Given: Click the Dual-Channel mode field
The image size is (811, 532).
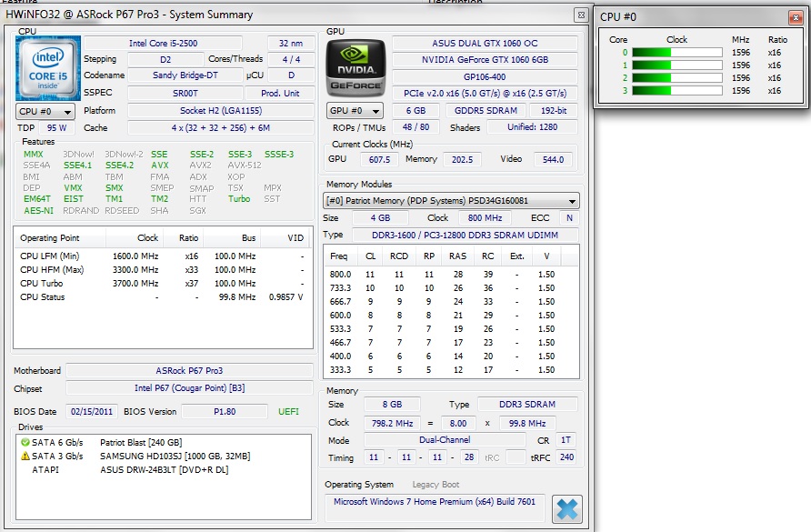Looking at the screenshot, I should coord(445,440).
